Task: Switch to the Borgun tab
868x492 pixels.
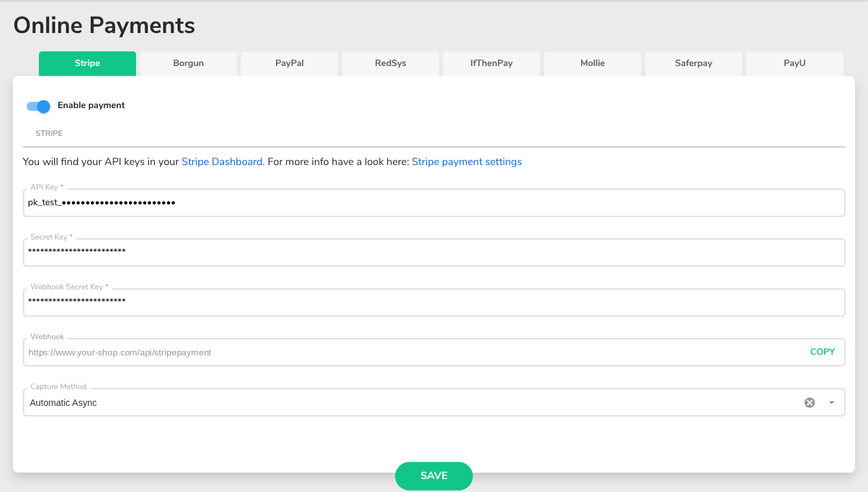Action: coord(188,63)
